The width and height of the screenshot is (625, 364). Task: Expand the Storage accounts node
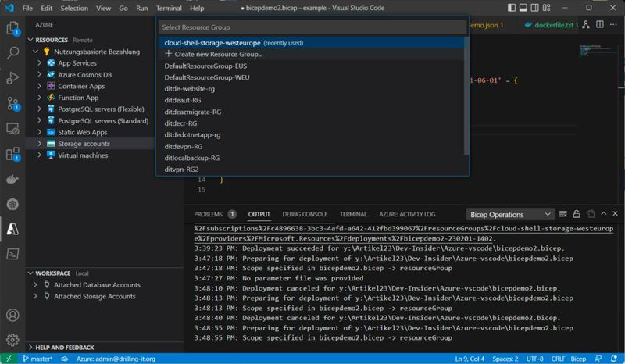tap(40, 144)
